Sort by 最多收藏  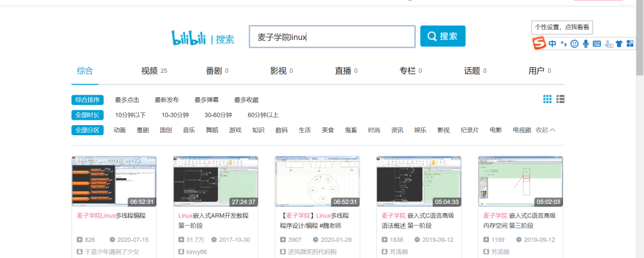tap(246, 100)
